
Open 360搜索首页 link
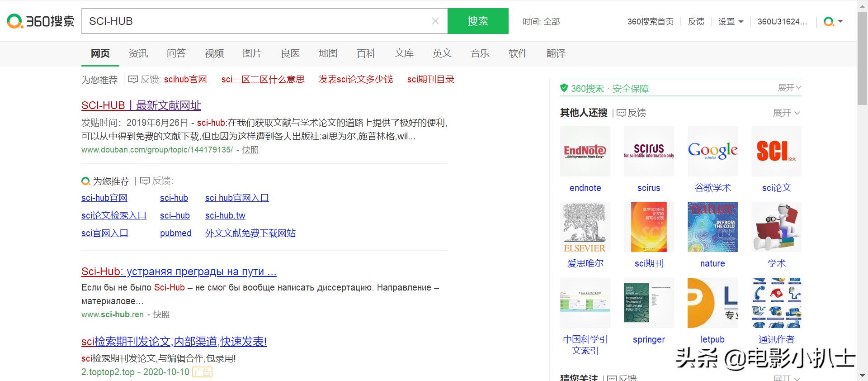(650, 21)
